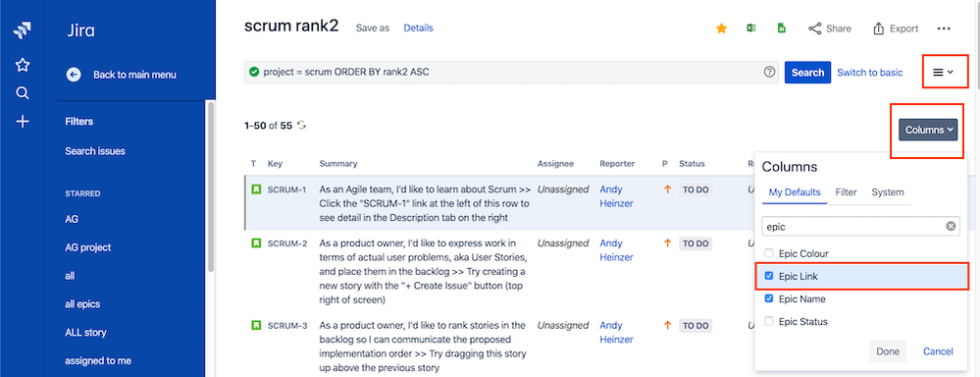Open the all starred filter

click(70, 276)
